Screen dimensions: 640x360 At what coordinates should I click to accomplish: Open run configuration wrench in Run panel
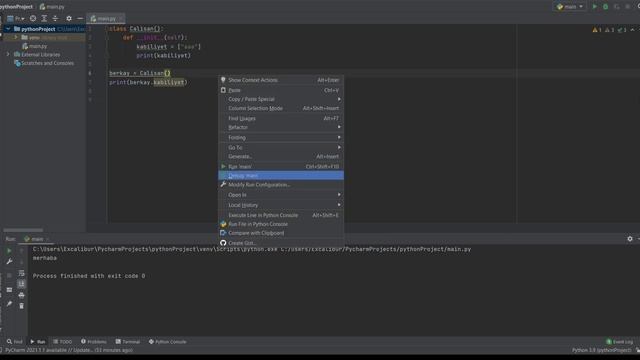click(9, 261)
